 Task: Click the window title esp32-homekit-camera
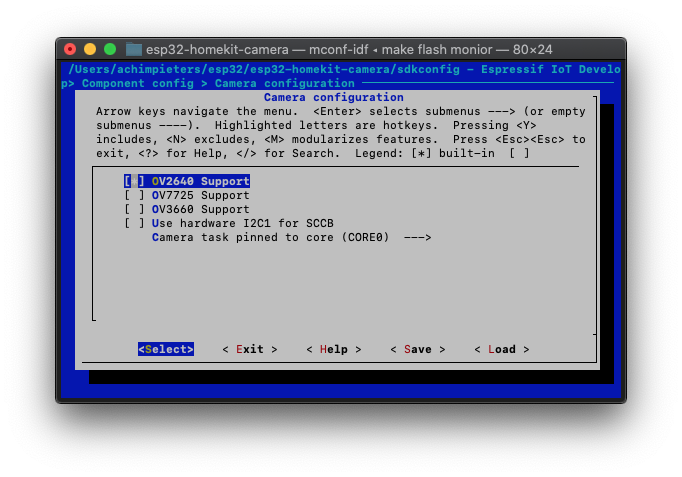pyautogui.click(x=217, y=50)
